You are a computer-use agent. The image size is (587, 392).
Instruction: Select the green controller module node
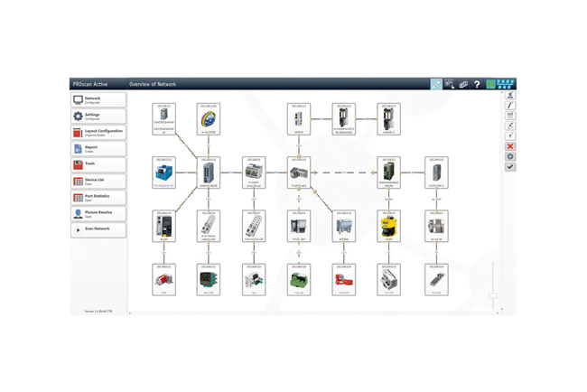coord(388,173)
